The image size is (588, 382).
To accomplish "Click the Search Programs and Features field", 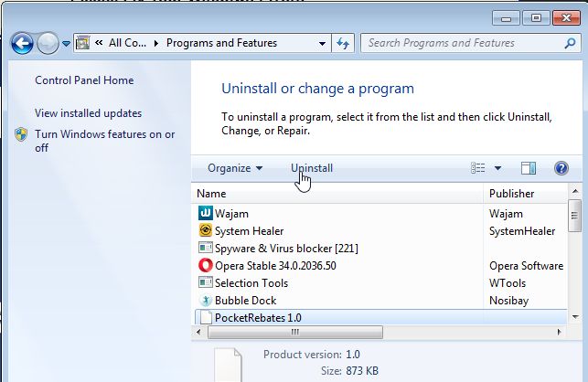I will pyautogui.click(x=463, y=43).
